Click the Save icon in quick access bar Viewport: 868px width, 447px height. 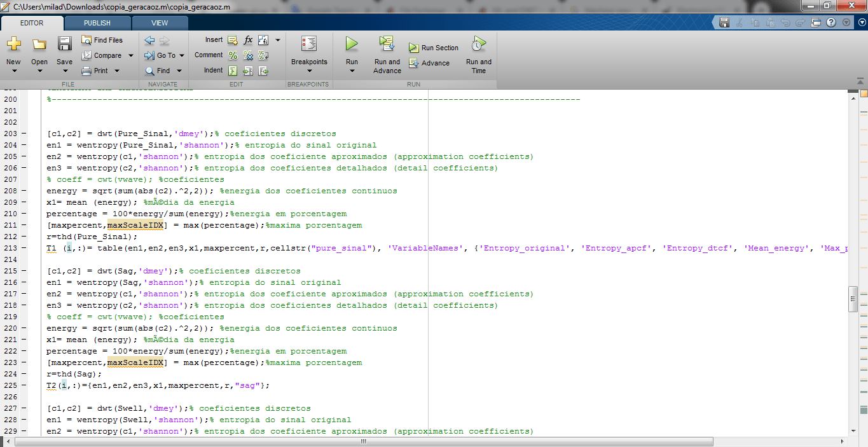click(724, 22)
